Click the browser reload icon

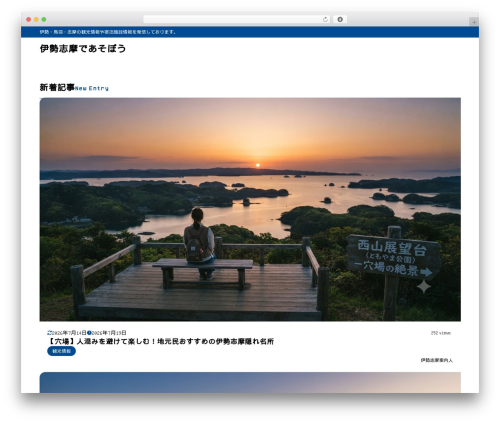[x=325, y=20]
